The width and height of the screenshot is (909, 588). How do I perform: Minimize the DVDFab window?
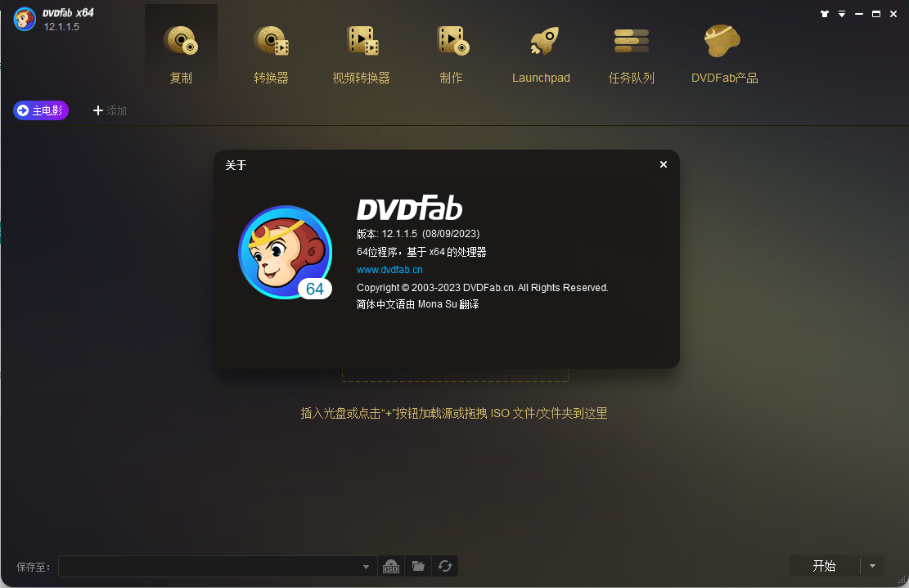pos(859,14)
